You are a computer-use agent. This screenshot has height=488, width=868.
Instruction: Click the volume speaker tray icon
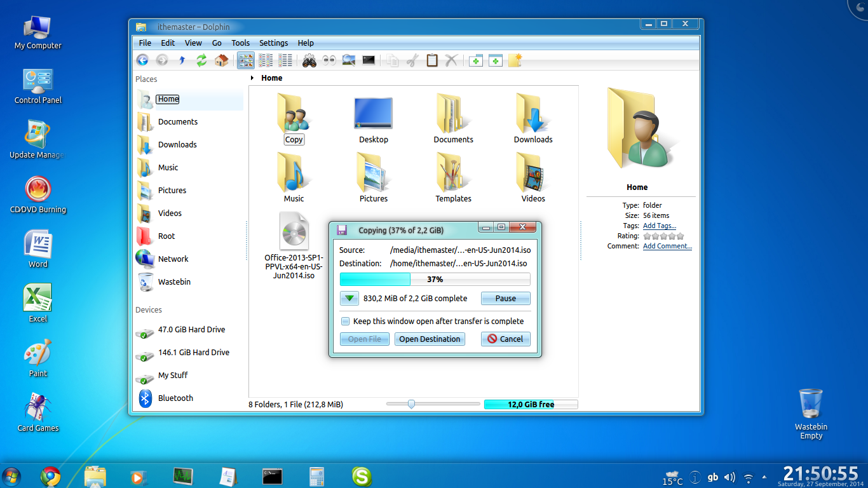pos(729,477)
